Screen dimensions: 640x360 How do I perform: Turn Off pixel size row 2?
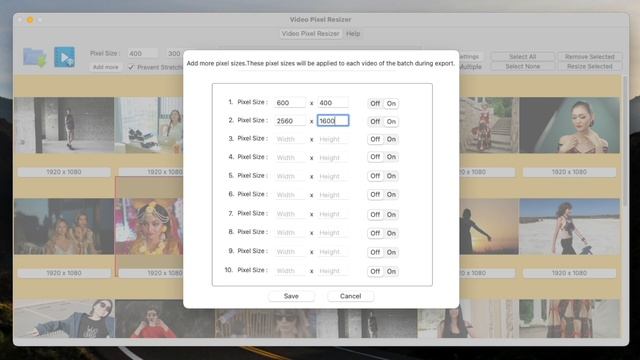coord(375,121)
